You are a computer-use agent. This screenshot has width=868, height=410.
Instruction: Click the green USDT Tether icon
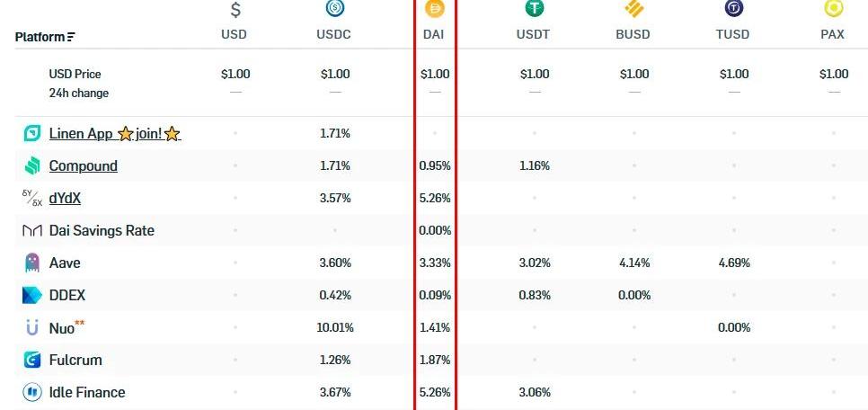(535, 9)
